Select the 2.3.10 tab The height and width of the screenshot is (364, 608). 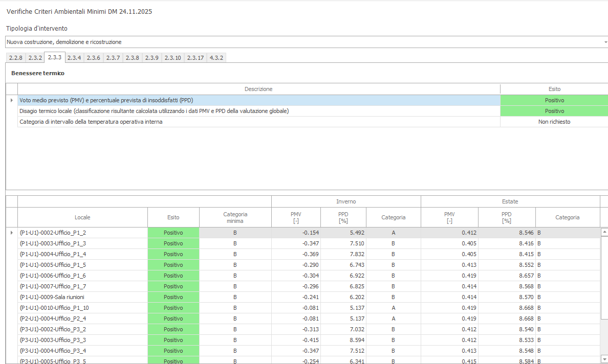click(x=172, y=58)
